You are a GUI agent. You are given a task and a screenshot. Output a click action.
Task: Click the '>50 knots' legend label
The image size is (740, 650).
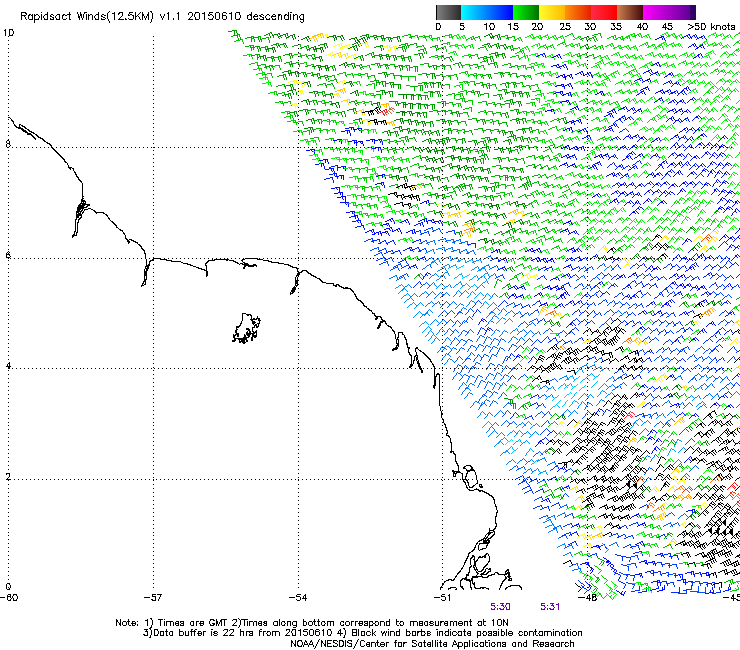pos(711,27)
